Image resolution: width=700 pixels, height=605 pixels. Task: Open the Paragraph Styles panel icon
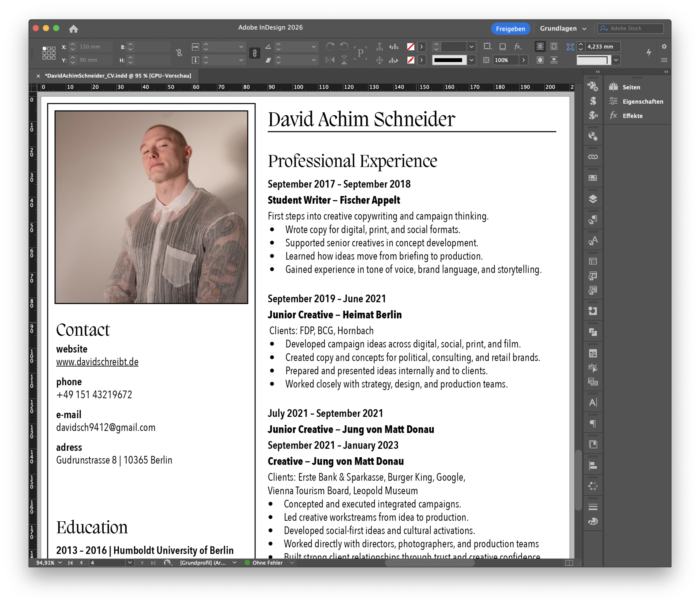[593, 220]
